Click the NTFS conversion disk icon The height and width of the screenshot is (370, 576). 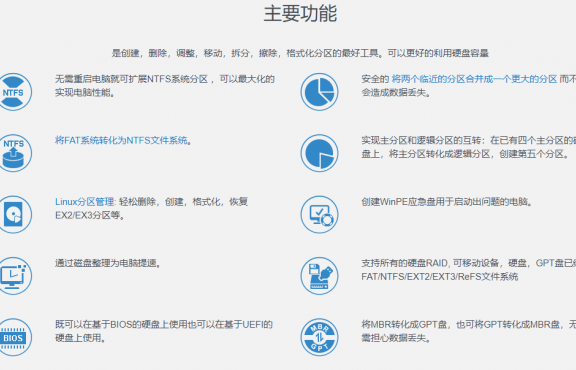coord(13,153)
